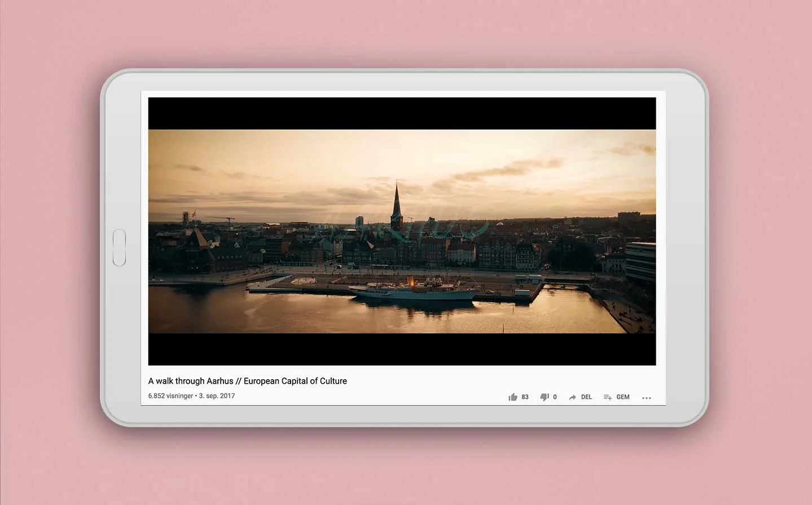Click the 6.852 visninger view count
This screenshot has width=812, height=505.
(x=170, y=396)
